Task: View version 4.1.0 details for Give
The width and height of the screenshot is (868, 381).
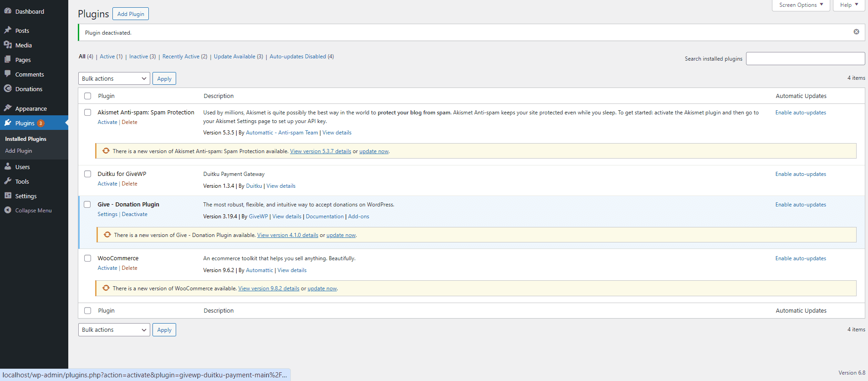Action: (x=288, y=235)
